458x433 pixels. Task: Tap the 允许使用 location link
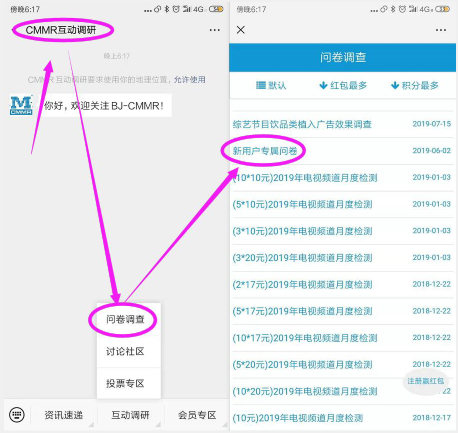[190, 80]
